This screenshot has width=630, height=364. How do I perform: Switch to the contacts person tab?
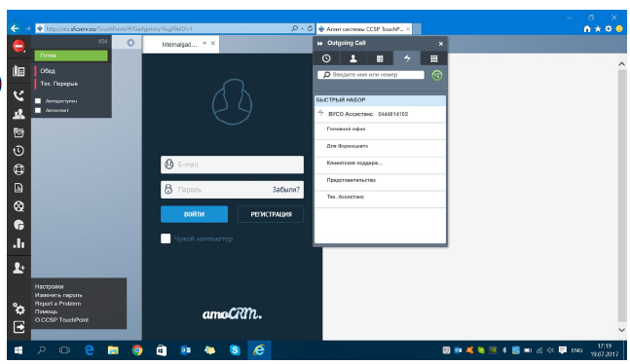tap(353, 58)
